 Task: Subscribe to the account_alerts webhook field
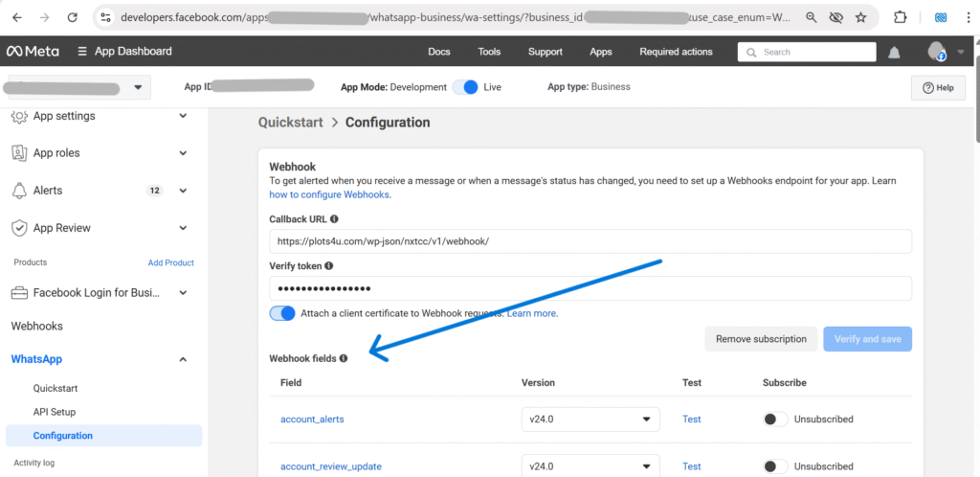[775, 419]
